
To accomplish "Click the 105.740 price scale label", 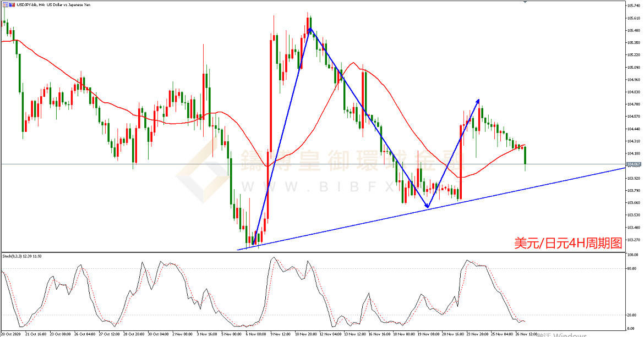I will pos(633,5).
